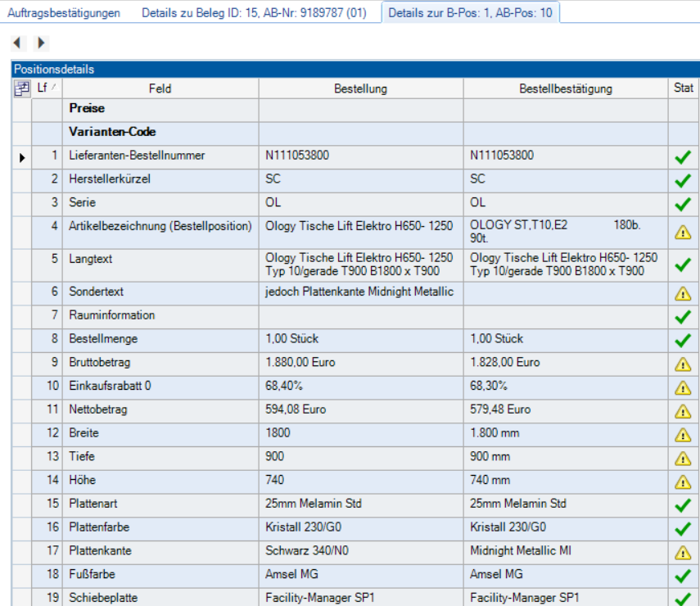700x606 pixels.
Task: Select the row indicator for row 1
Action: tap(22, 156)
